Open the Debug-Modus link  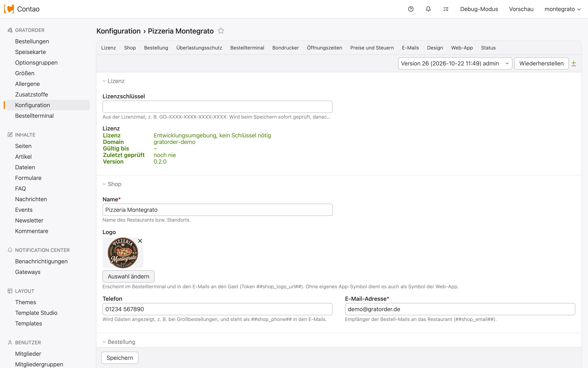click(479, 9)
